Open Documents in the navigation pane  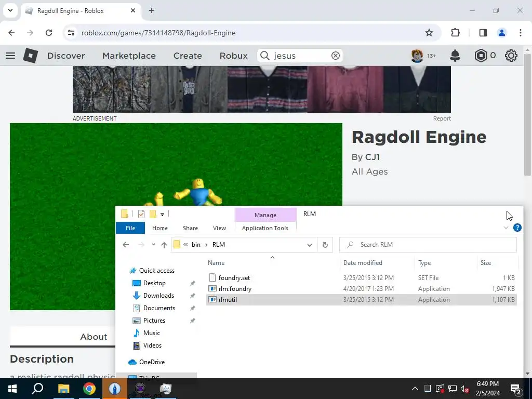(159, 308)
